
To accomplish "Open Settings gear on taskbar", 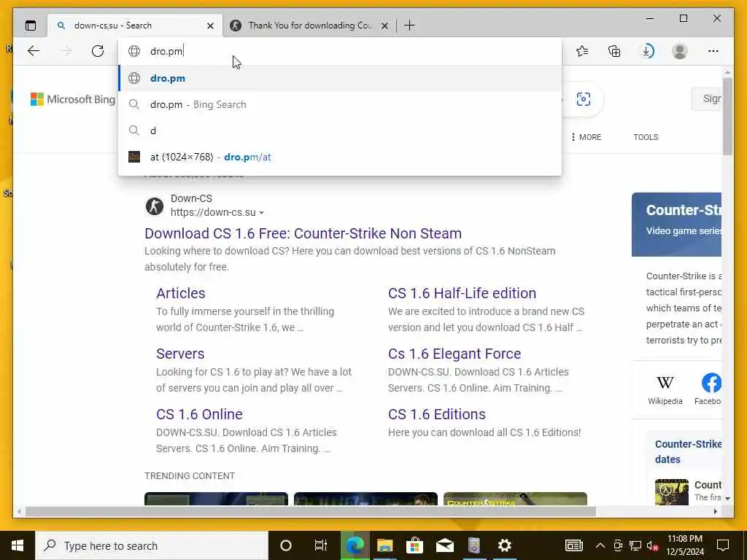I will [x=505, y=545].
